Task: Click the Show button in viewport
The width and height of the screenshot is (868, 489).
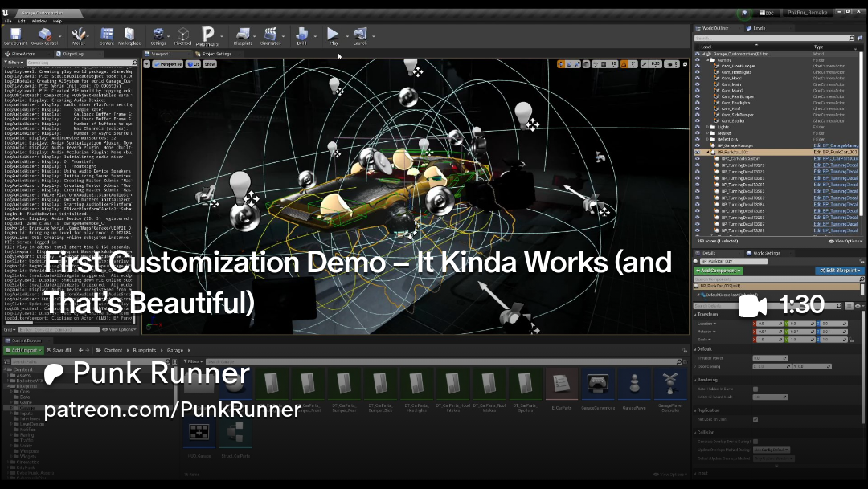Action: 209,64
